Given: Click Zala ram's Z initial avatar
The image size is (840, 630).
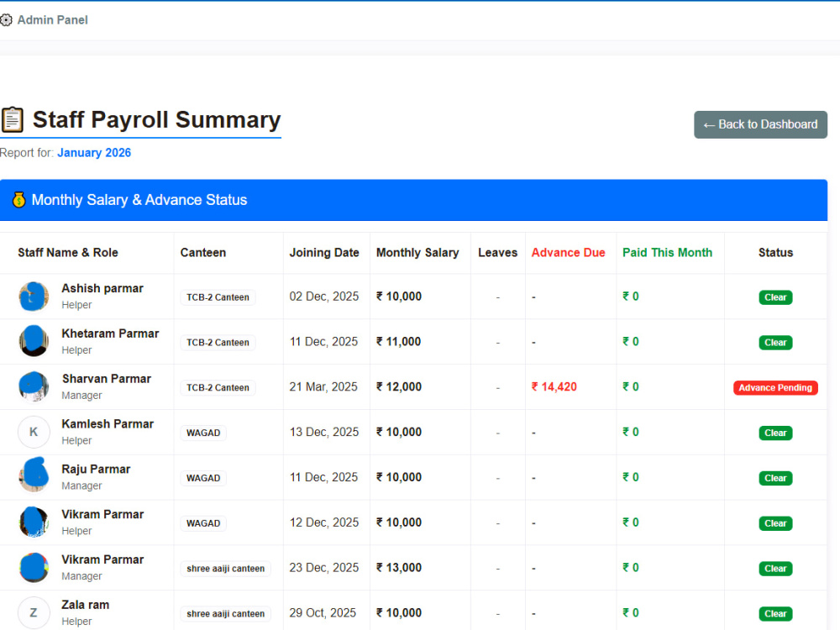Looking at the screenshot, I should 34,613.
